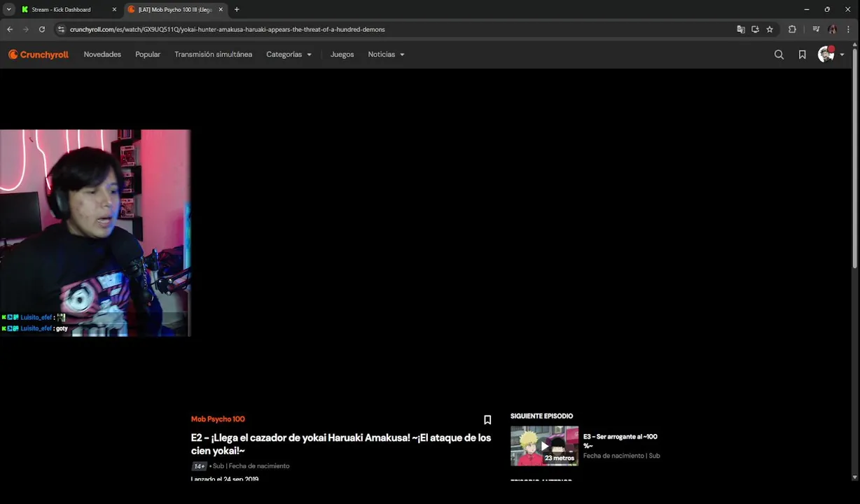Click the 'Sub | Fecha de nacimiento' label

(251, 466)
